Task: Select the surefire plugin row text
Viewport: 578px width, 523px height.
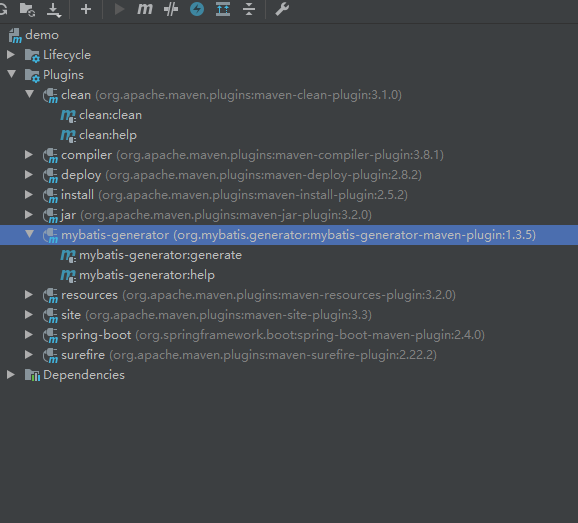Action: point(249,355)
